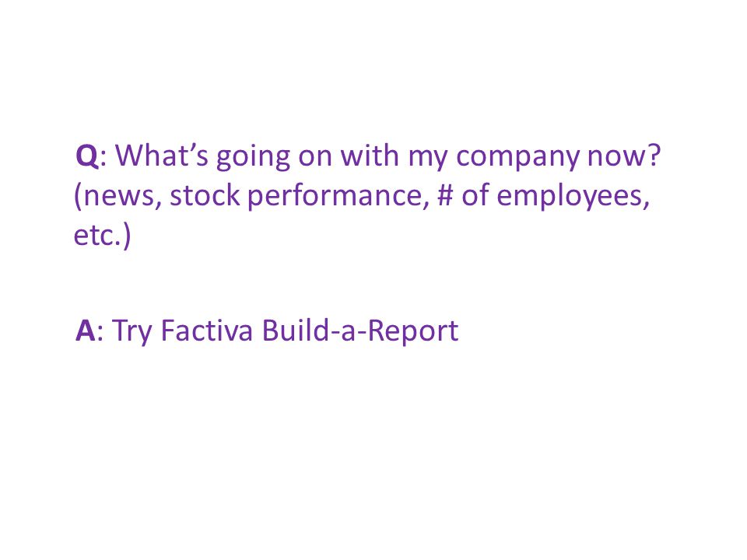Click the word What's

[x=162, y=156]
